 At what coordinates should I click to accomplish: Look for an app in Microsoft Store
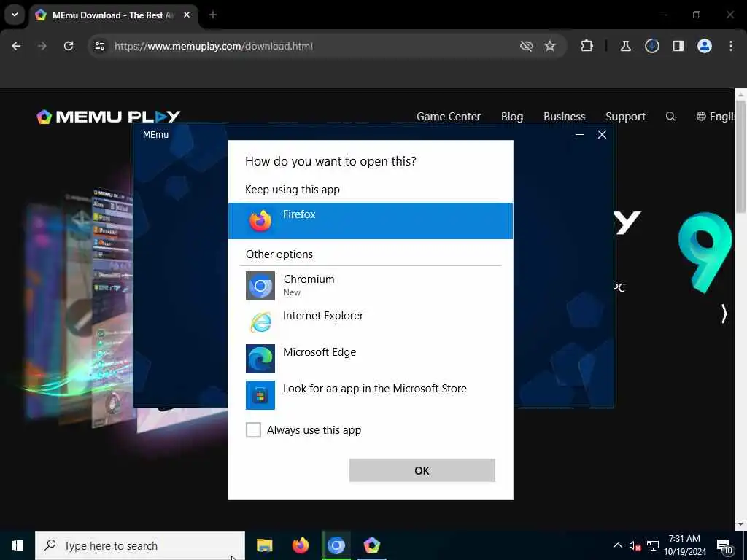[x=370, y=394]
